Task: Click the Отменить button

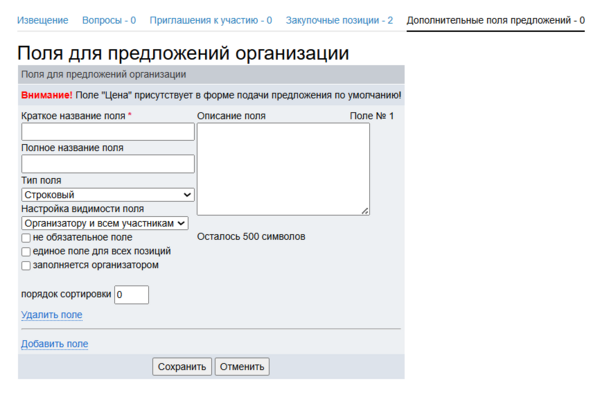Action: [x=242, y=367]
